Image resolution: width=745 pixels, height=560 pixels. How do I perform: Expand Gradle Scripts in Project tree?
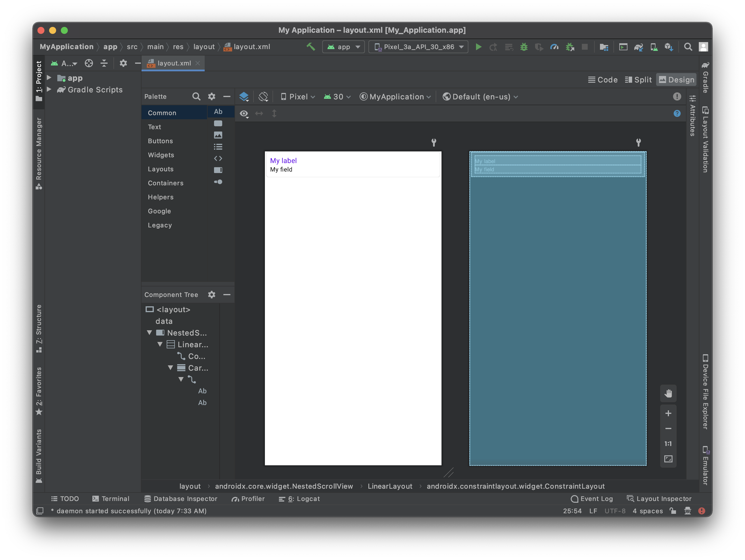[49, 89]
